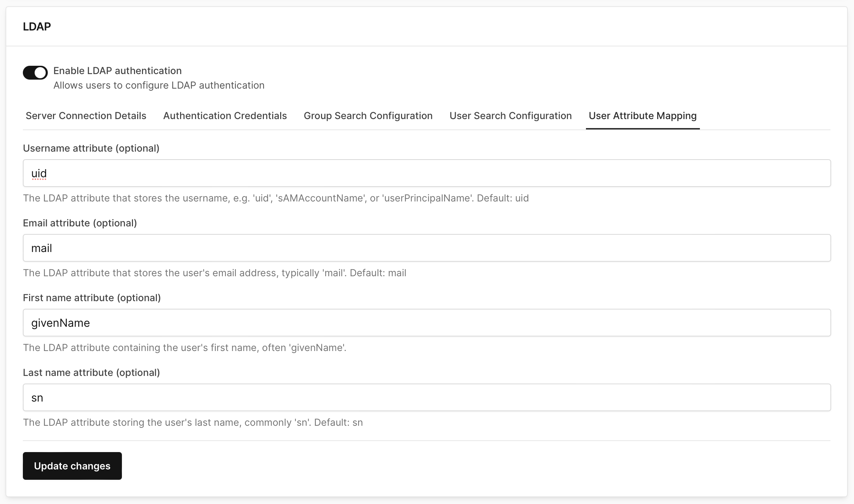Click the LDAP page heading
This screenshot has height=504, width=854.
(x=37, y=26)
